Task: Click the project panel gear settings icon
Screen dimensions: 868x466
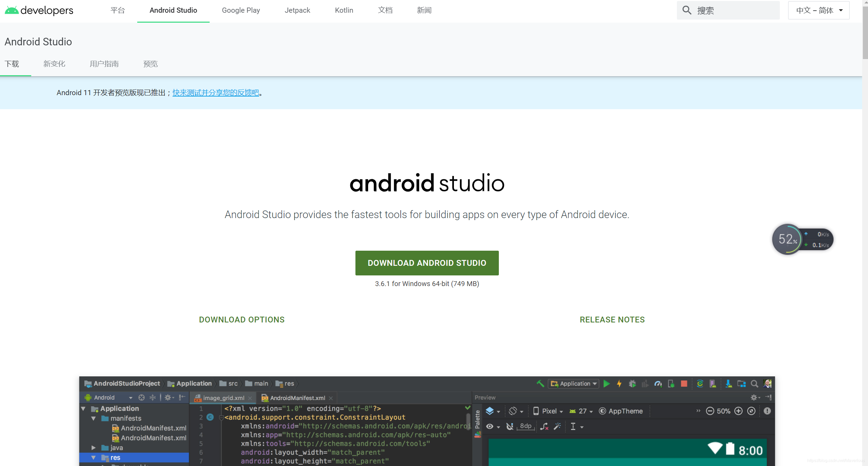Action: pos(169,397)
